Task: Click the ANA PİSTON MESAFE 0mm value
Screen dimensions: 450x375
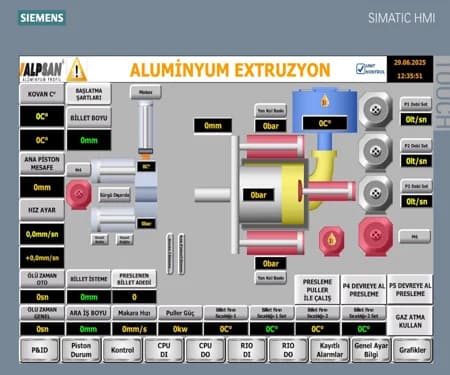Action: pos(42,187)
